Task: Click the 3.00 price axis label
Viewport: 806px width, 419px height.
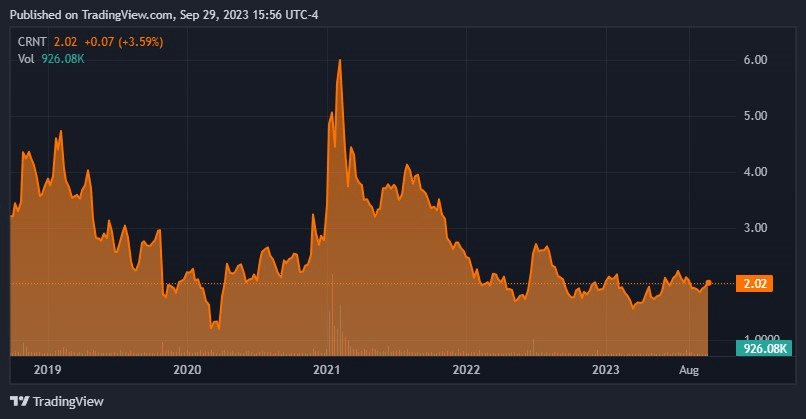Action: [x=755, y=228]
